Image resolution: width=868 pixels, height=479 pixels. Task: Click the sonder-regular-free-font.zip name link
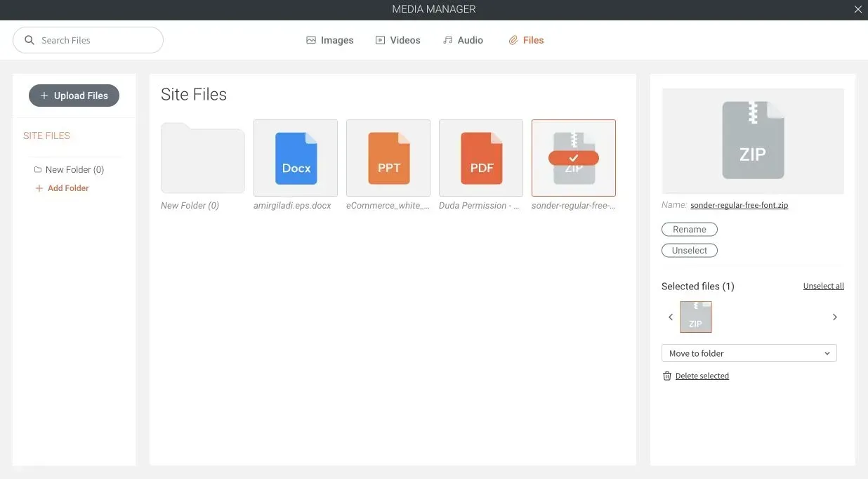(739, 205)
